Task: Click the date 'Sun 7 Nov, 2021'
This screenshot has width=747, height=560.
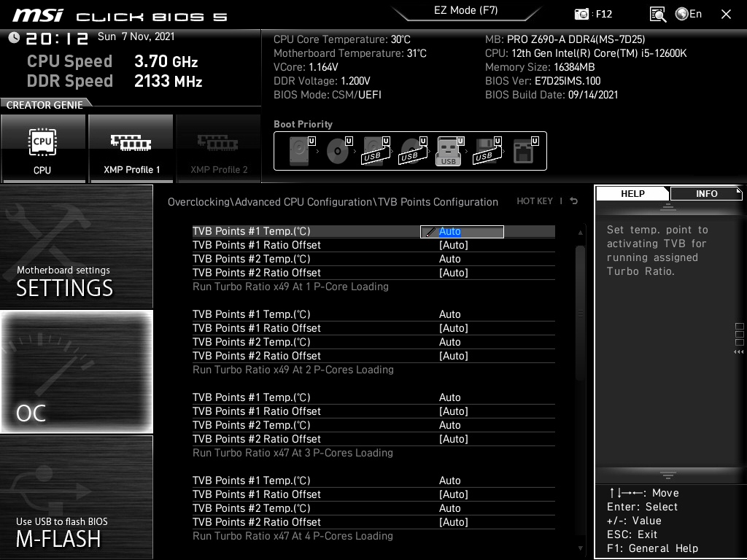Action: tap(136, 36)
